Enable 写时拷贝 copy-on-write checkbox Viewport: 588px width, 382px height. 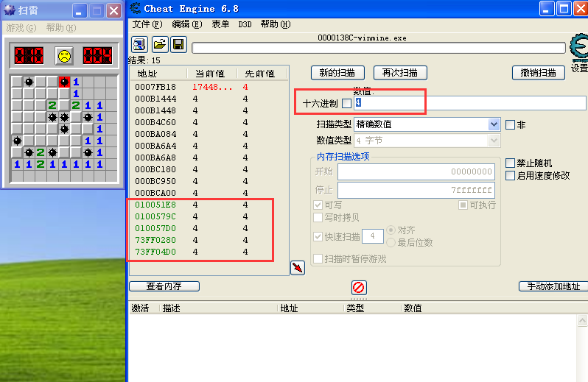[x=318, y=217]
